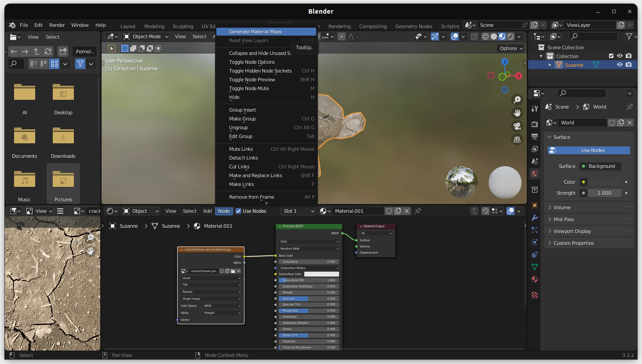Expand the Suzanne object in outliner

coord(550,65)
